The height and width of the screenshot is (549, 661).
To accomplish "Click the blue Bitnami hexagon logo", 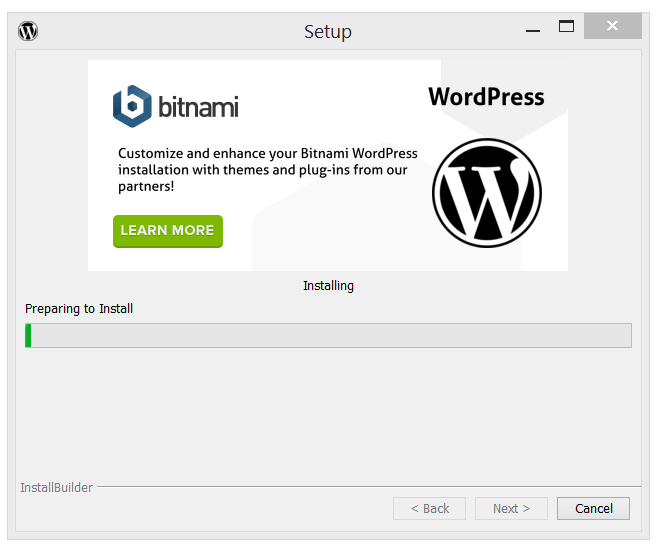I will [132, 106].
